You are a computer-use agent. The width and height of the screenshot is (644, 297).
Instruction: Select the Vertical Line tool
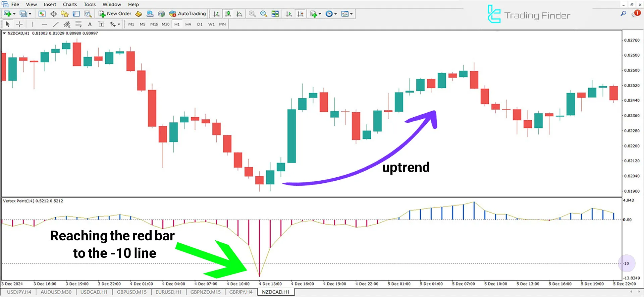33,24
